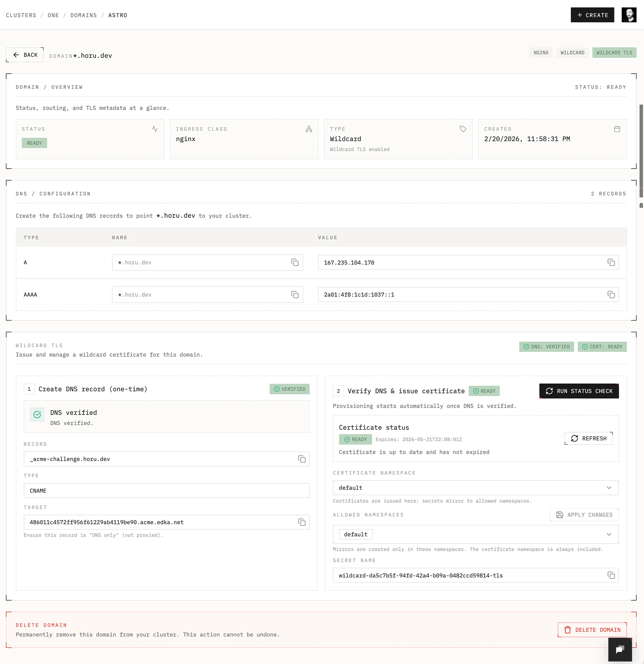Click the calendar icon on the Created card
This screenshot has height=664, width=644.
pyautogui.click(x=617, y=129)
